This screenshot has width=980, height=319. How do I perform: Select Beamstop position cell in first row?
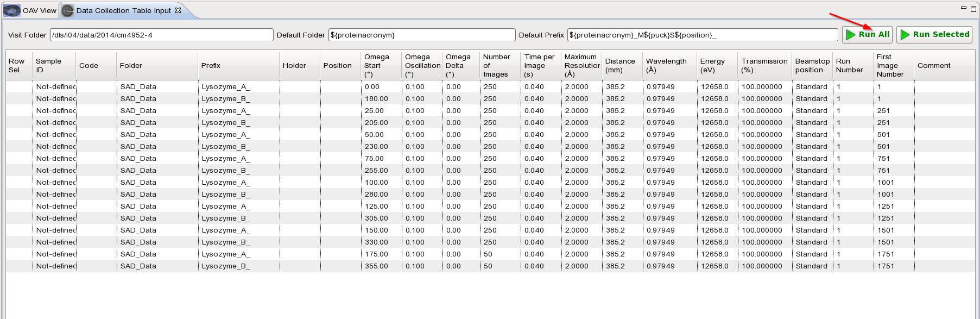pyautogui.click(x=812, y=87)
